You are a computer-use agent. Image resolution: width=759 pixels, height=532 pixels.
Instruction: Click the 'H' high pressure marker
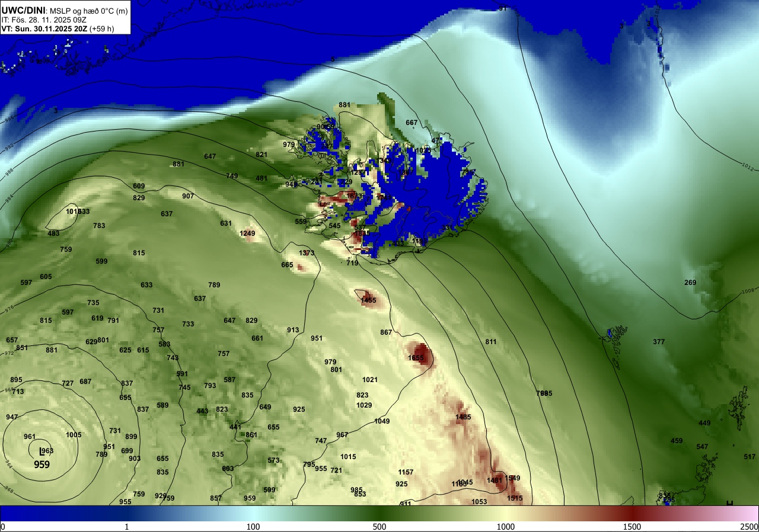click(x=730, y=504)
